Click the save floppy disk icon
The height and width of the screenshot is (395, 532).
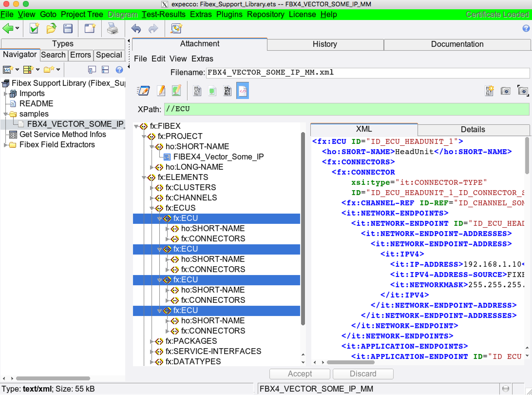68,29
